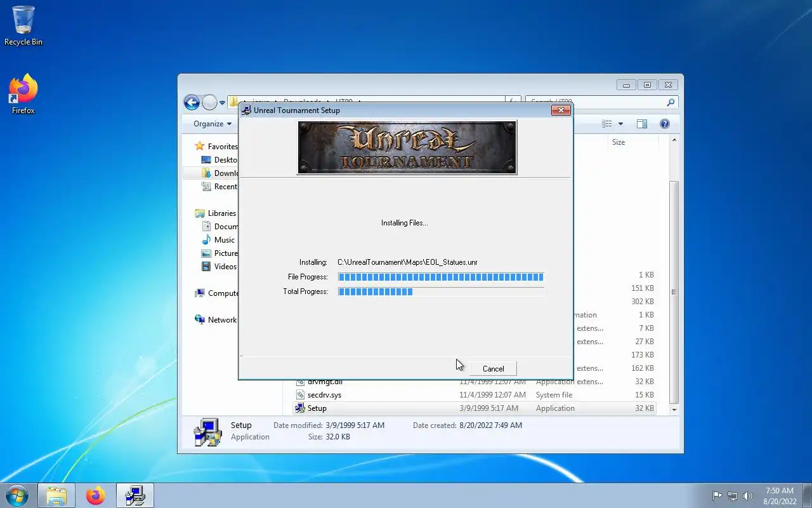Click the Application type cell of Setup
Viewport: 812px width, 508px height.
[x=555, y=408]
